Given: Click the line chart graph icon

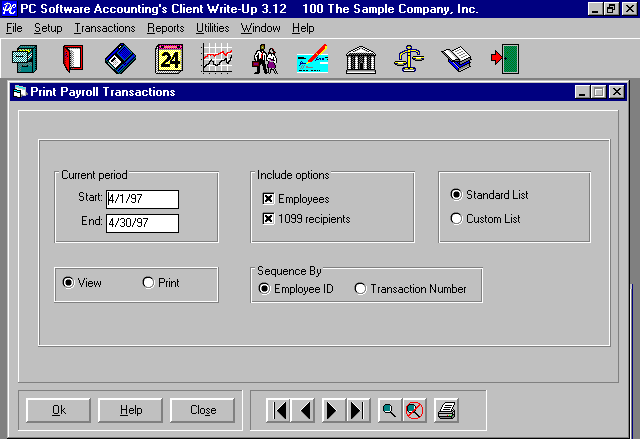Looking at the screenshot, I should coord(217,59).
